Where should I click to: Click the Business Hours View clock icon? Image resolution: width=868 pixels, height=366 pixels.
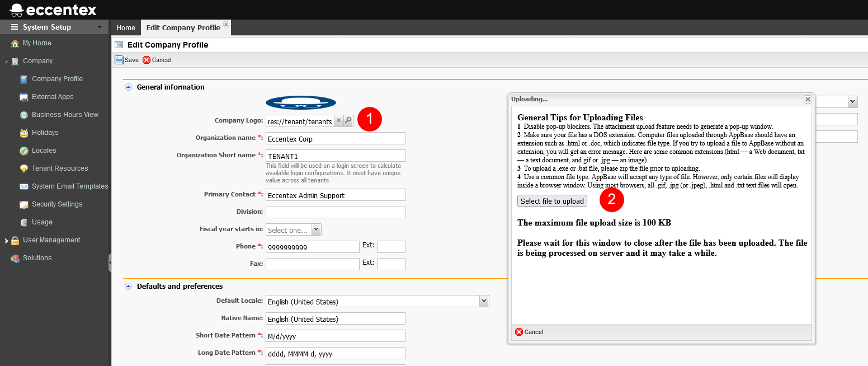[23, 115]
